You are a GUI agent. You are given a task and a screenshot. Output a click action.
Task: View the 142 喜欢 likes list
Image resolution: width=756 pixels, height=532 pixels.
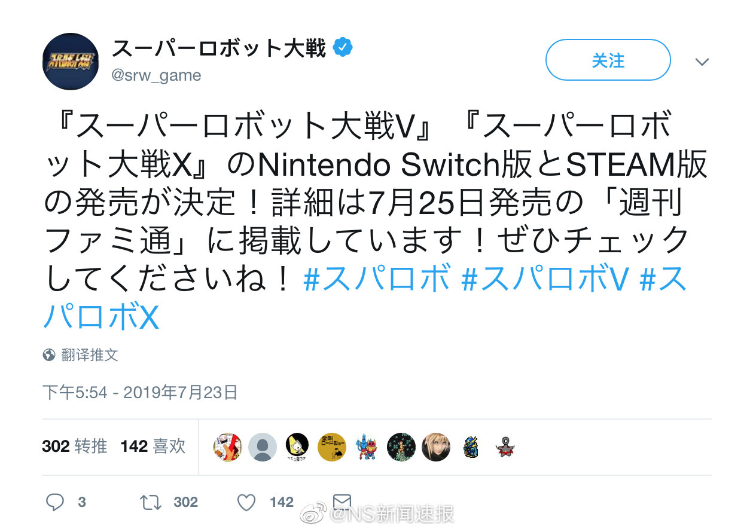[x=153, y=447]
